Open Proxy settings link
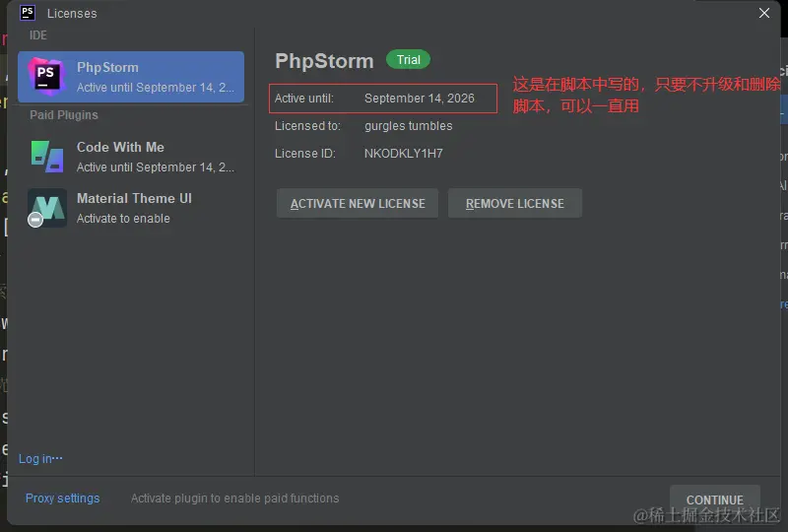The width and height of the screenshot is (788, 532). (x=62, y=498)
